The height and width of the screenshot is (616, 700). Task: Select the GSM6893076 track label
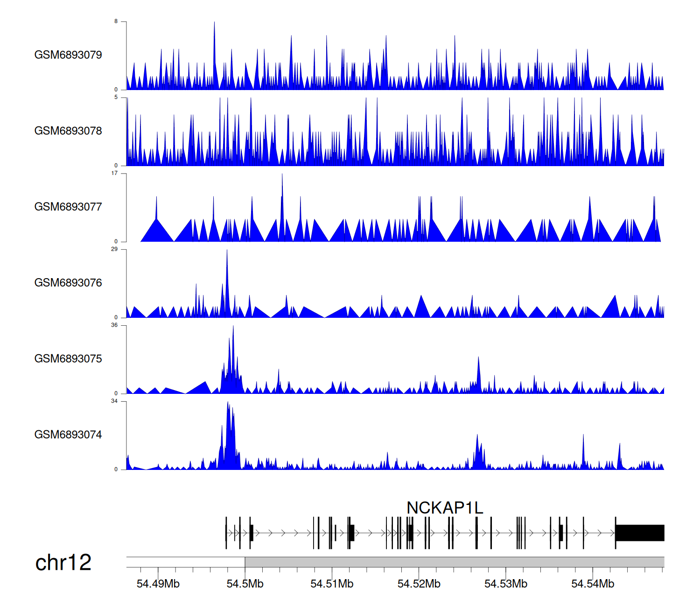(x=68, y=283)
